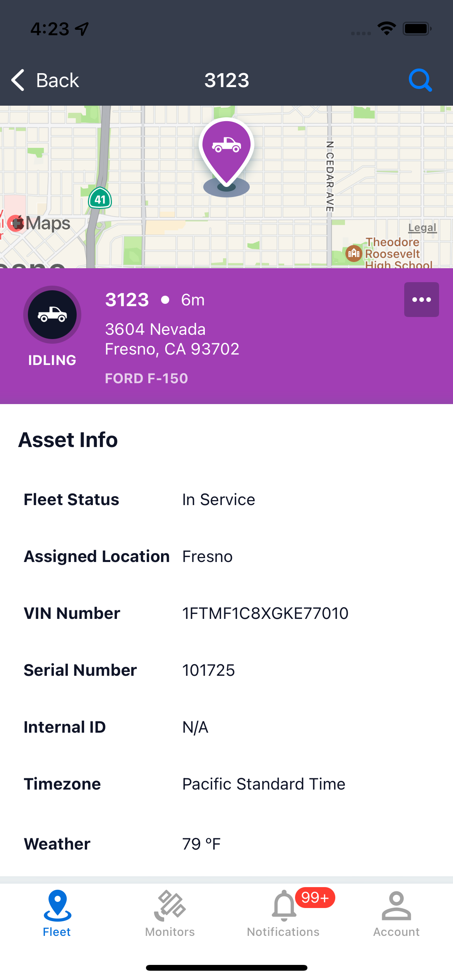Switch to the Monitors tab
This screenshot has height=980, width=453.
click(170, 913)
